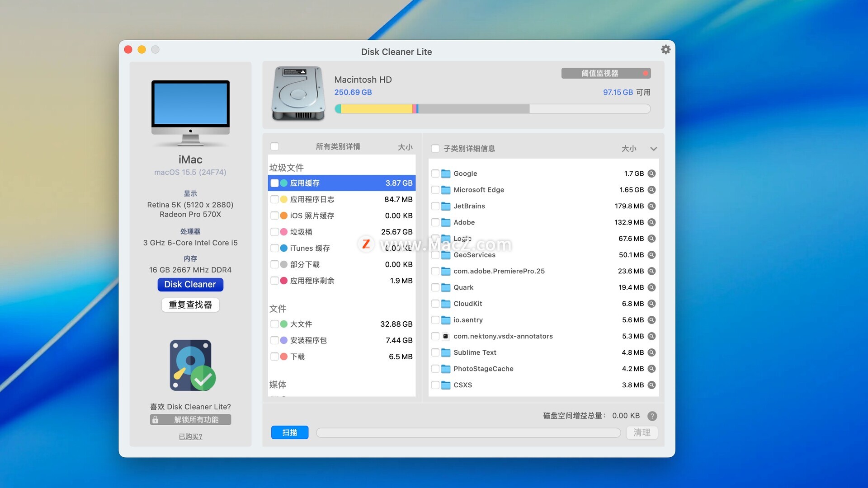The image size is (868, 488).
Task: Check the JetBrains checkbox
Action: (x=435, y=206)
